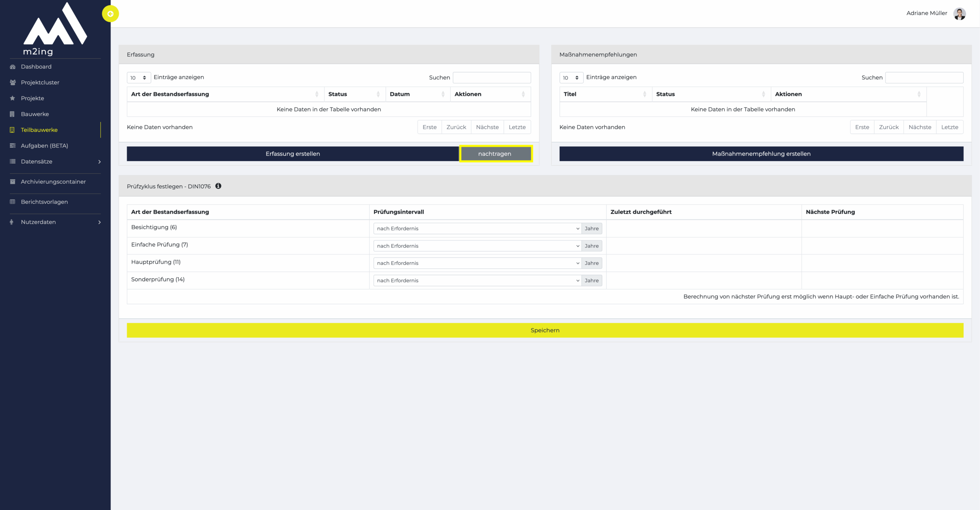Image resolution: width=980 pixels, height=510 pixels.
Task: Click the Projektcluster group icon
Action: point(13,82)
